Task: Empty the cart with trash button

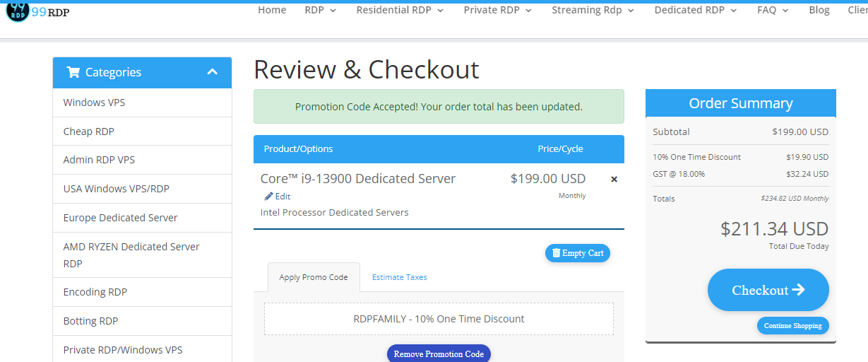Action: tap(577, 253)
